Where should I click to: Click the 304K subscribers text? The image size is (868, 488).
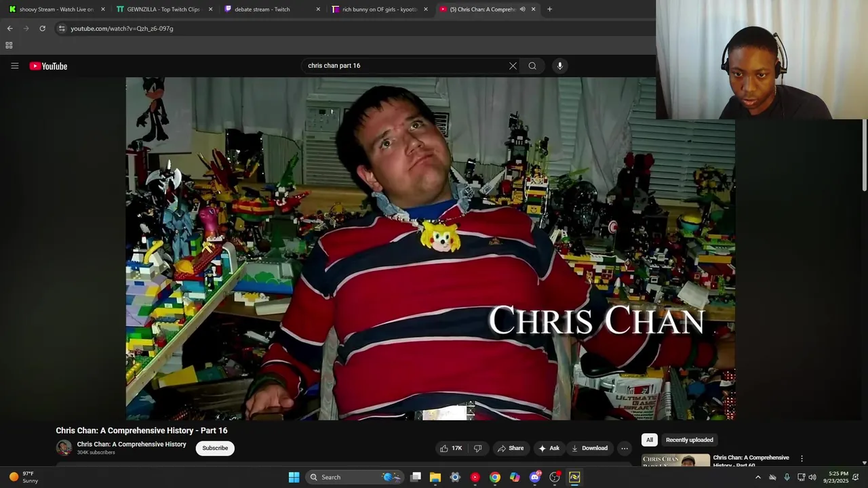coord(96,452)
